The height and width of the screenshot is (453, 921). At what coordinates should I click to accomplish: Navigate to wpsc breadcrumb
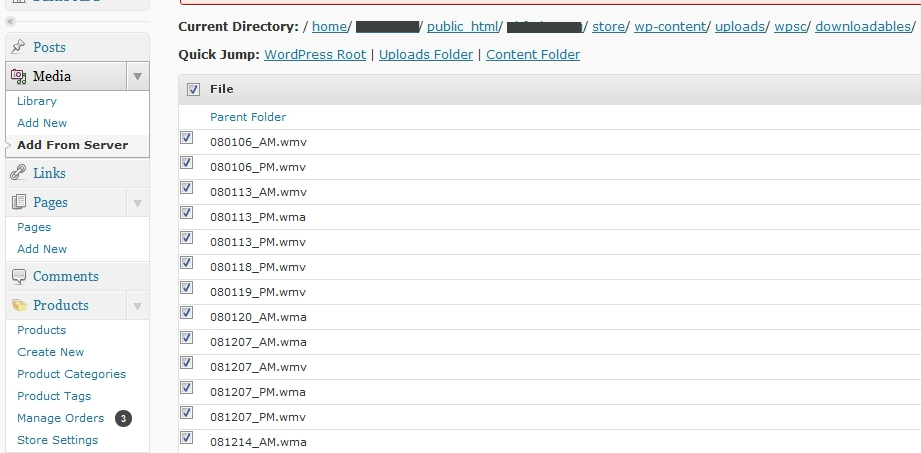click(790, 27)
